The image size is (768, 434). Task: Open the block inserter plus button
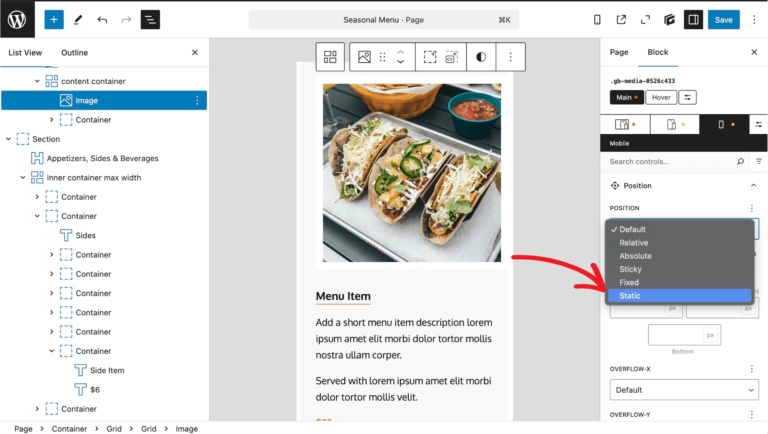[x=54, y=20]
